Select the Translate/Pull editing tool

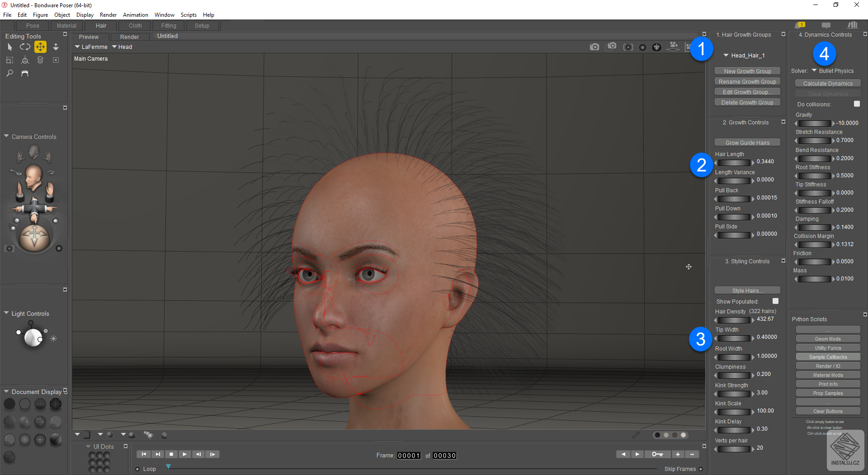point(40,47)
